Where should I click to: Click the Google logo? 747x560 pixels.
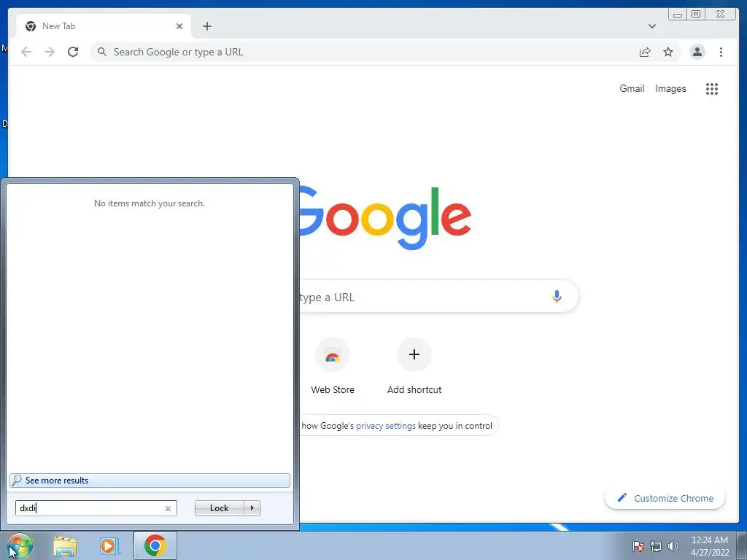385,218
